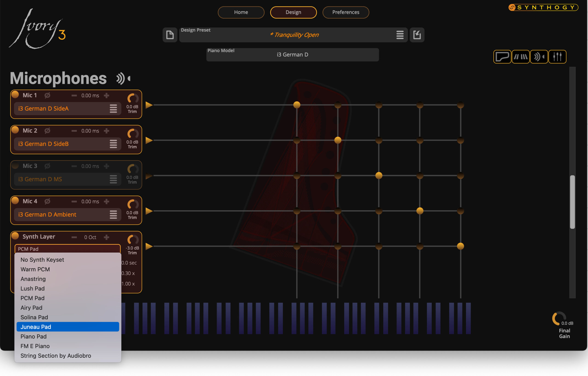Choose Piano Pad from synth list
Viewport: 588px width, 376px height.
68,337
